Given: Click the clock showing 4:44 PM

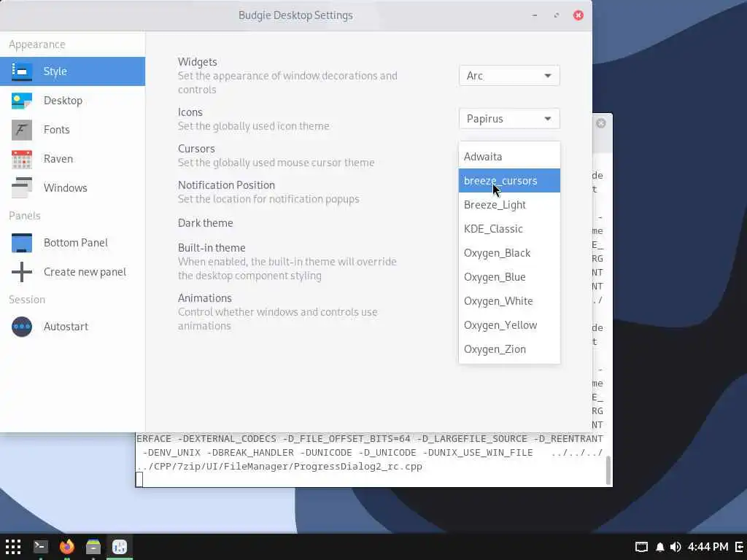Looking at the screenshot, I should click(x=708, y=547).
